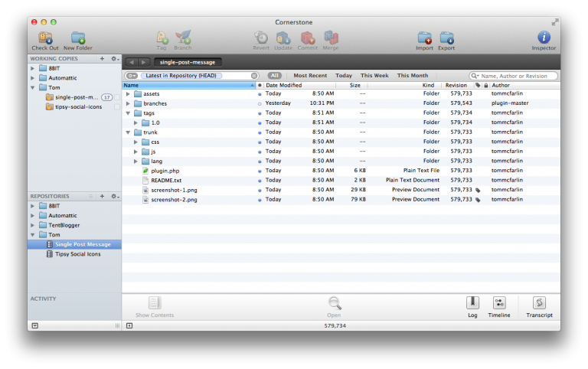This screenshot has width=588, height=369.
Task: Add a working copy with plus button
Action: (102, 58)
